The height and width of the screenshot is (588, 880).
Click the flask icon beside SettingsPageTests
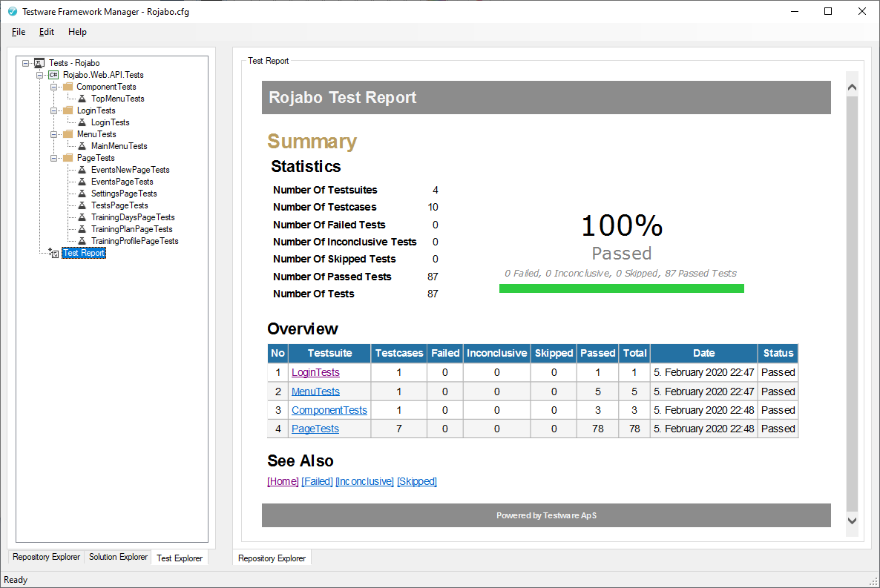click(82, 193)
